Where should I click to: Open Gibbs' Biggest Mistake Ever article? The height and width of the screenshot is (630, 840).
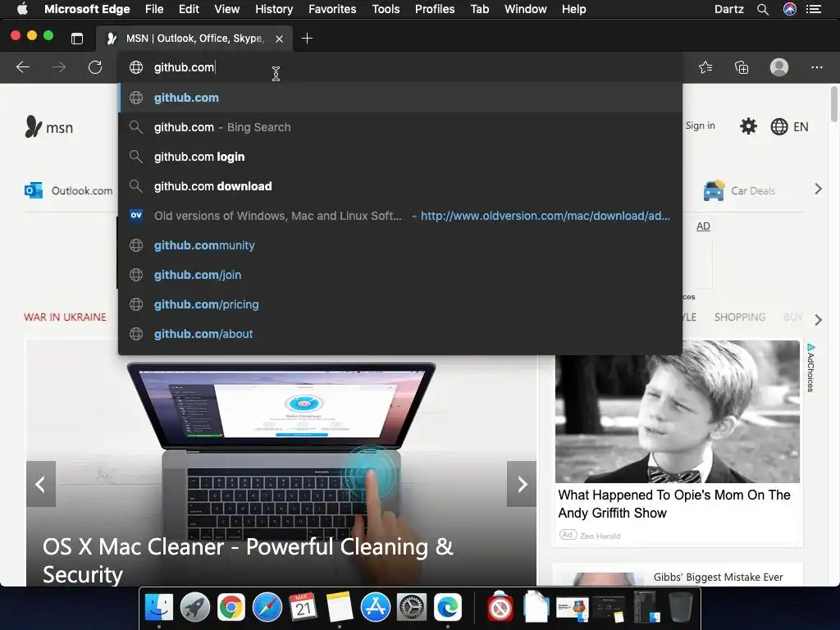coord(719,577)
